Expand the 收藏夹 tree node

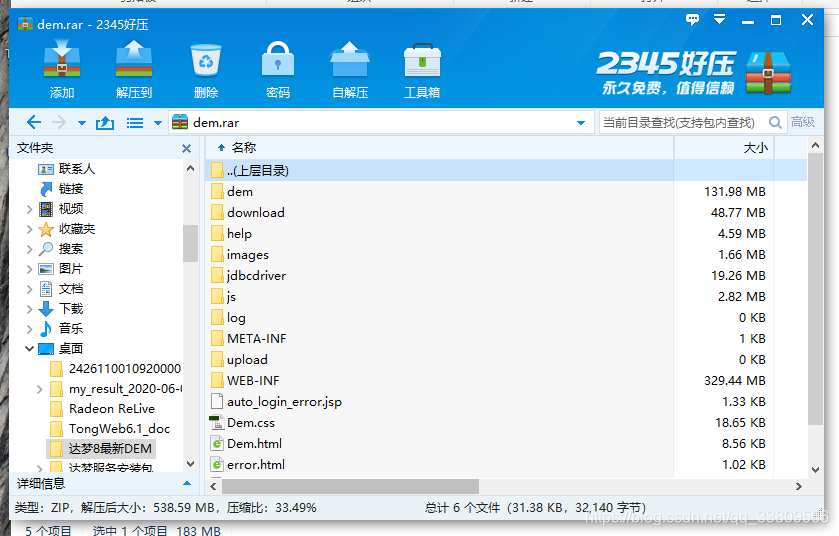tap(29, 229)
